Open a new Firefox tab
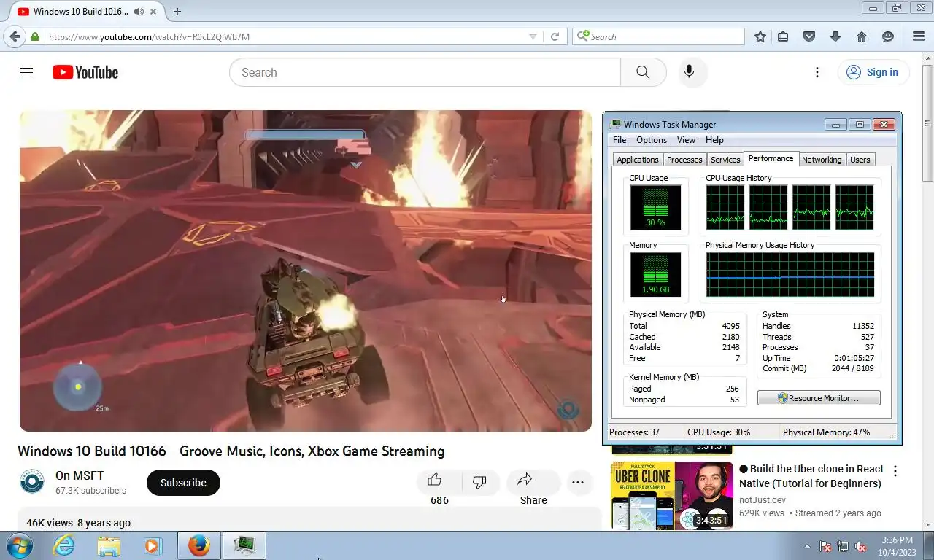Image resolution: width=934 pixels, height=560 pixels. point(177,11)
